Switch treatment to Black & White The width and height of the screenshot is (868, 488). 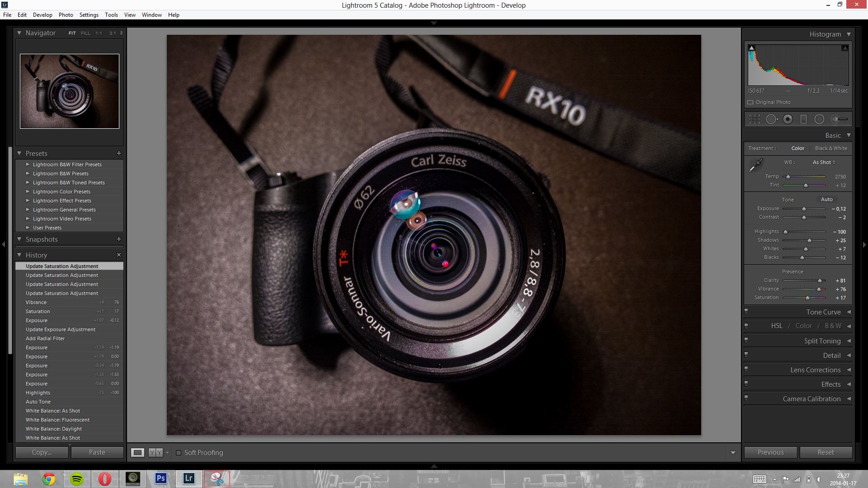[831, 148]
